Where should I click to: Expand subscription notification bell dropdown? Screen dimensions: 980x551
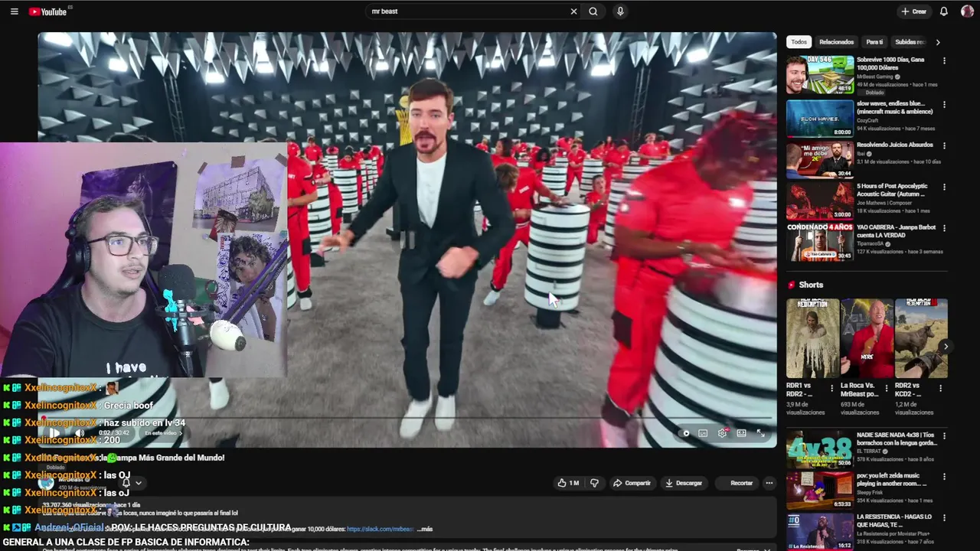132,483
